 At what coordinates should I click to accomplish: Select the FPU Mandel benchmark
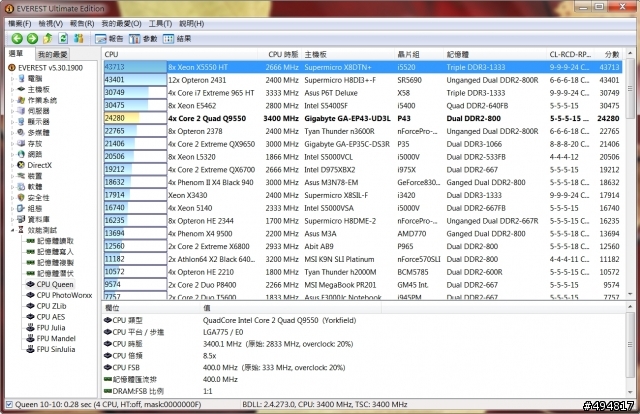51,338
